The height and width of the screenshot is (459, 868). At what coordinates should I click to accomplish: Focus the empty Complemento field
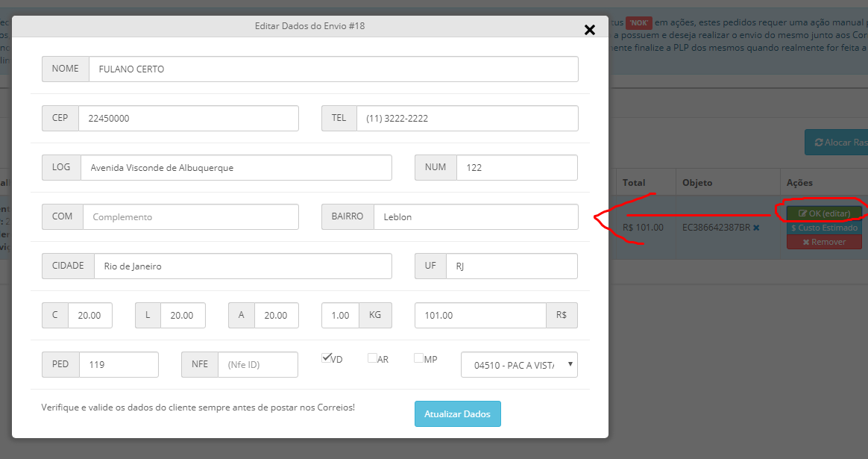point(190,217)
